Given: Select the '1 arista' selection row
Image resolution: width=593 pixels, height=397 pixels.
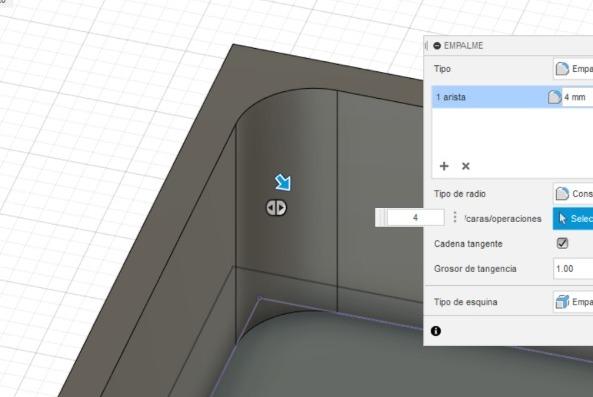Looking at the screenshot, I should [512, 97].
